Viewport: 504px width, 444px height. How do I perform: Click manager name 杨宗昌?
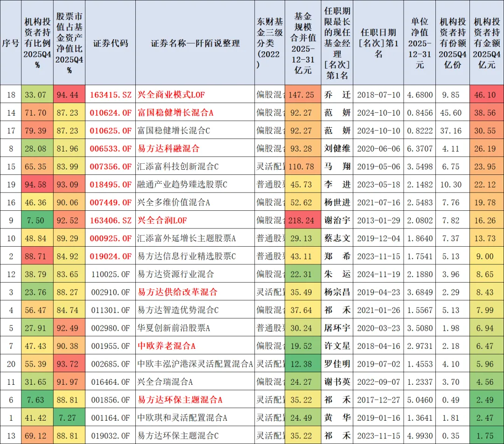point(337,292)
